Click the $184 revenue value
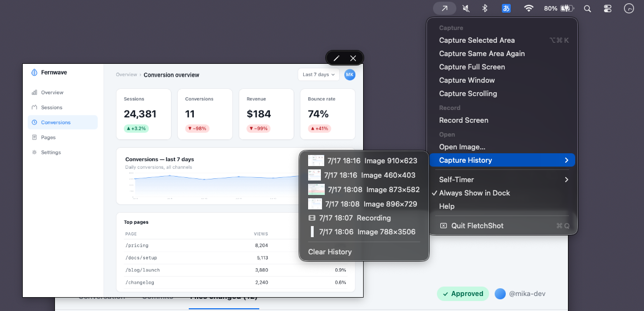This screenshot has height=311, width=644. [260, 114]
